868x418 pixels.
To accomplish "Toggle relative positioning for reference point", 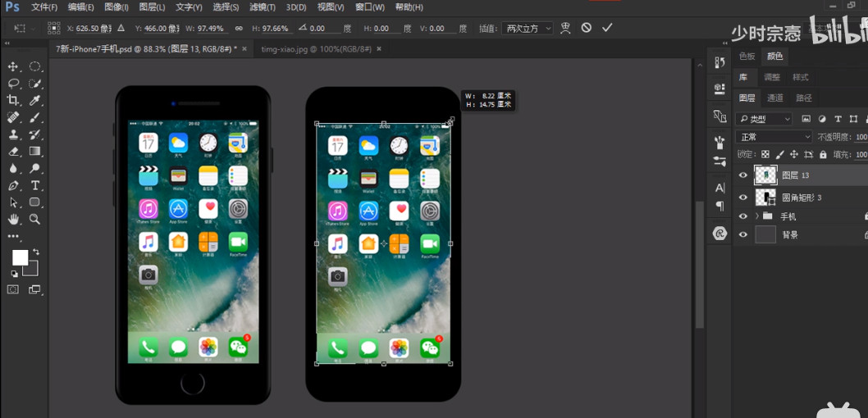I will click(x=121, y=28).
